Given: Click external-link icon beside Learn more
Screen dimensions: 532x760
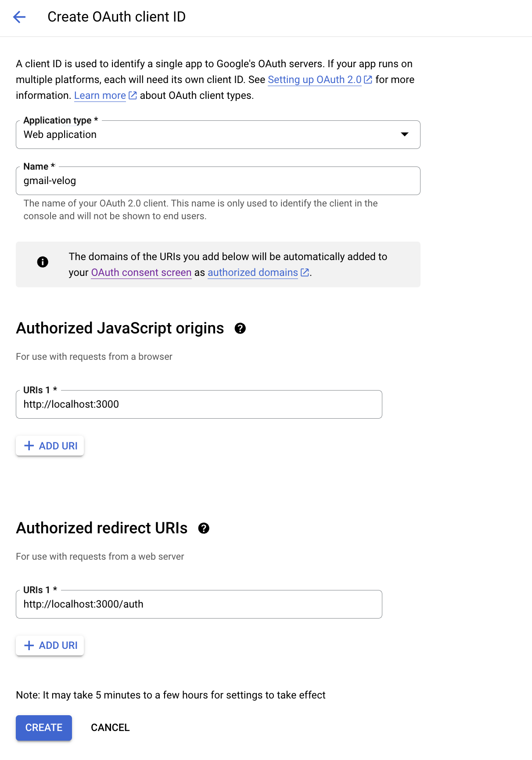Looking at the screenshot, I should (133, 95).
